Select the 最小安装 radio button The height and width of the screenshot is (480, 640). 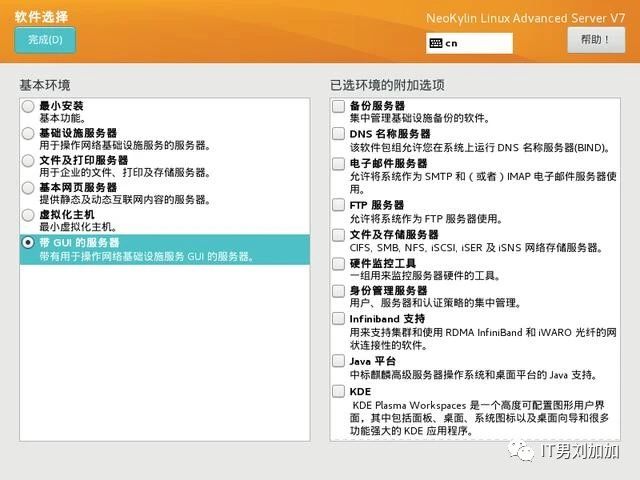[28, 107]
